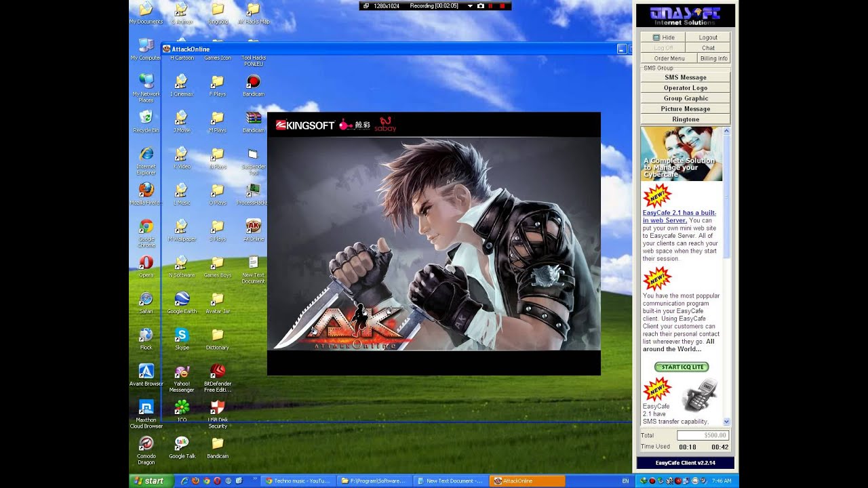The width and height of the screenshot is (868, 488).
Task: Open New Text Document desktop file
Action: coord(254,270)
